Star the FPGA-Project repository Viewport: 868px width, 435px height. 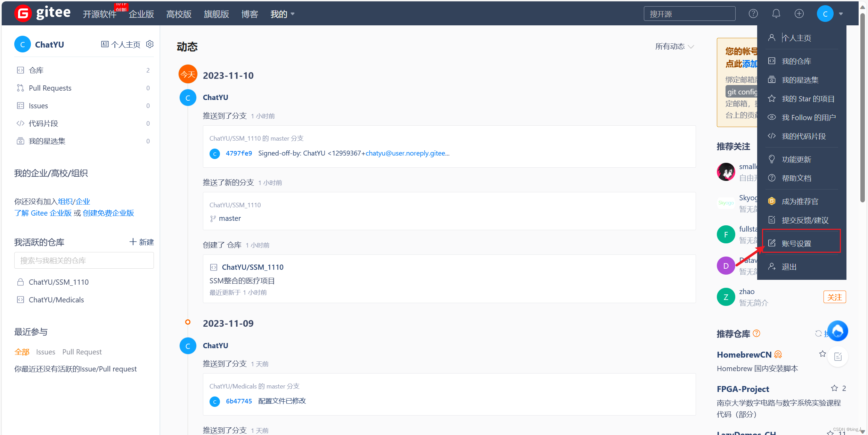click(x=834, y=388)
